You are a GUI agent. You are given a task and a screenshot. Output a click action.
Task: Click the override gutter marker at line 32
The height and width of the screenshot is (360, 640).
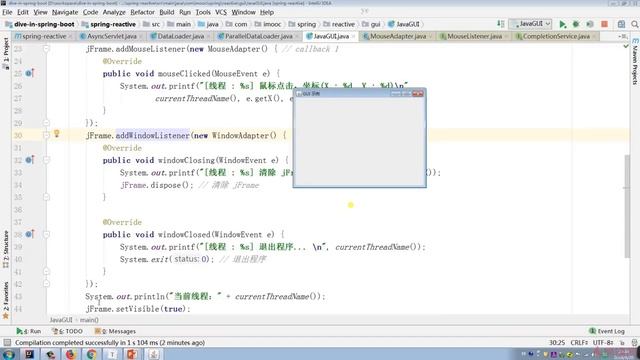click(29, 160)
